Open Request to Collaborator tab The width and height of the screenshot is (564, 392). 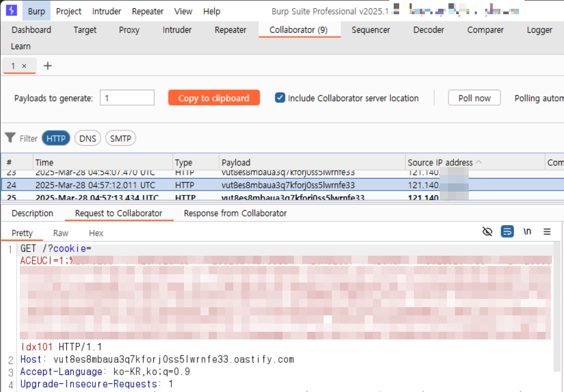coord(119,214)
